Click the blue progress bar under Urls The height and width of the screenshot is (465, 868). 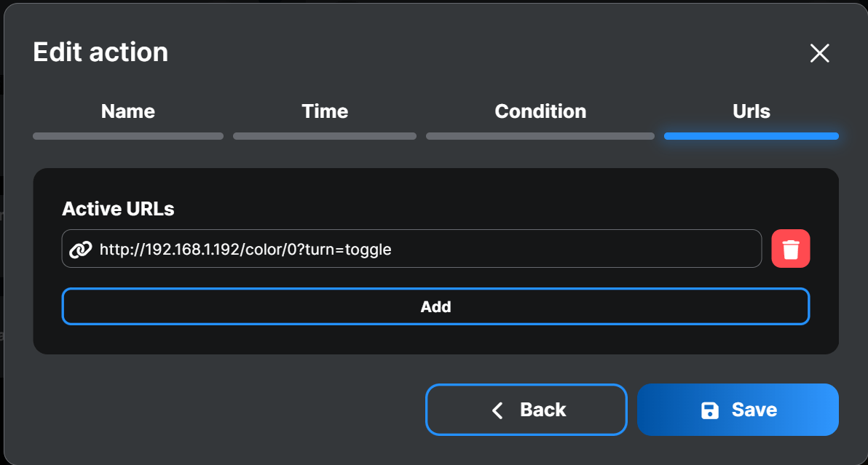751,135
